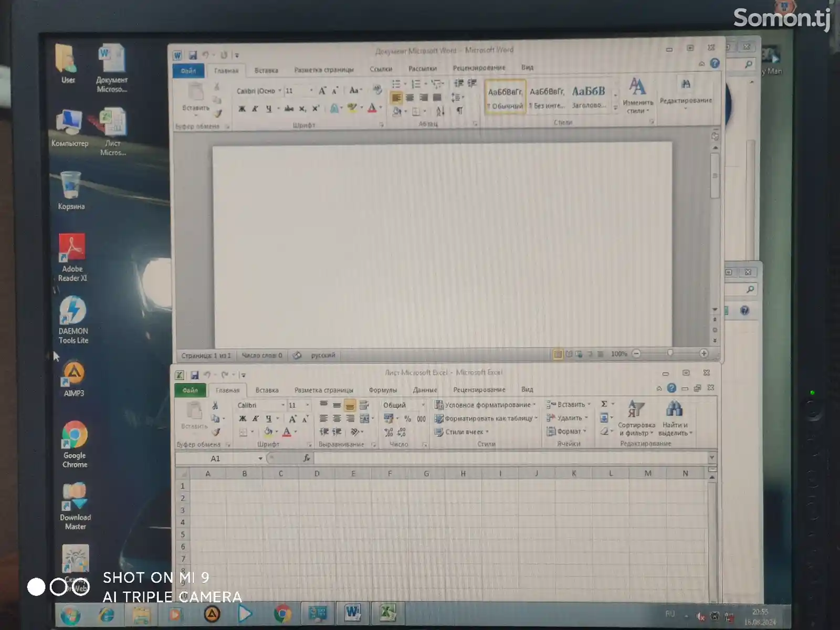This screenshot has height=630, width=840.
Task: Switch to the Word 'Ссылки' tab
Action: [381, 69]
